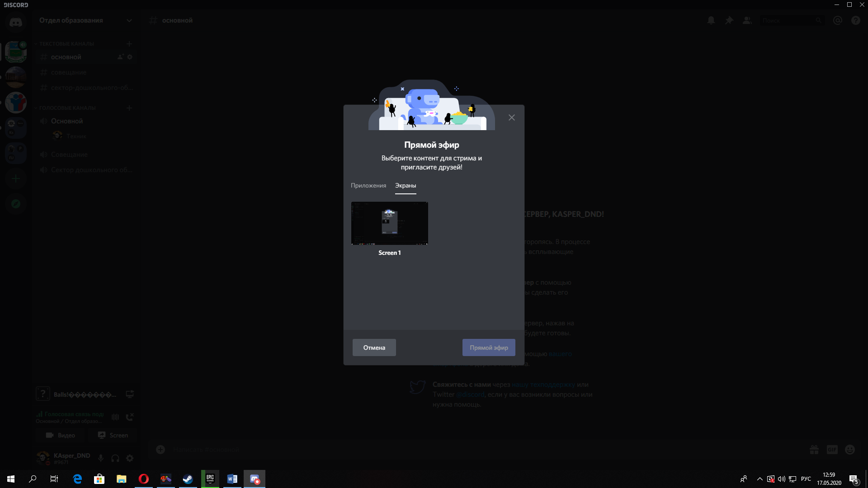Viewport: 868px width, 488px height.
Task: Show hidden tray icons arrow
Action: [760, 479]
